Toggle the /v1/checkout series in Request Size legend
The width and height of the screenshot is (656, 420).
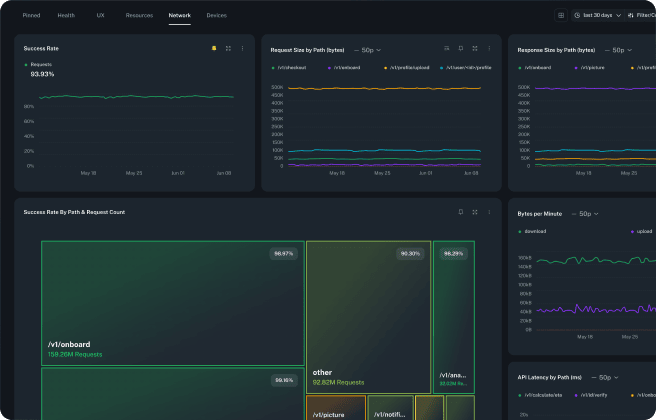[x=290, y=67]
